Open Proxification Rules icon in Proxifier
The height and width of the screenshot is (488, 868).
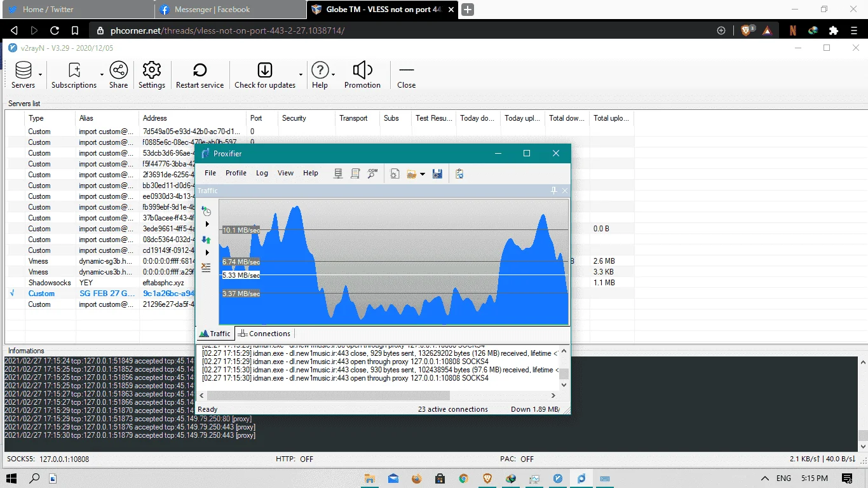(x=355, y=173)
